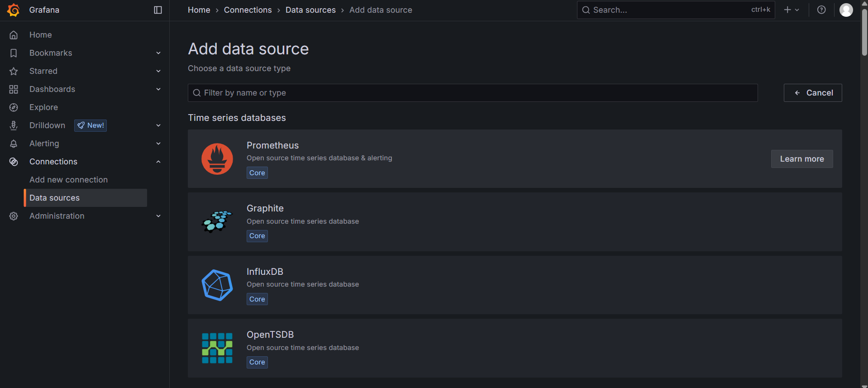
Task: Open Bookmarks in the sidebar menu
Action: pos(51,53)
